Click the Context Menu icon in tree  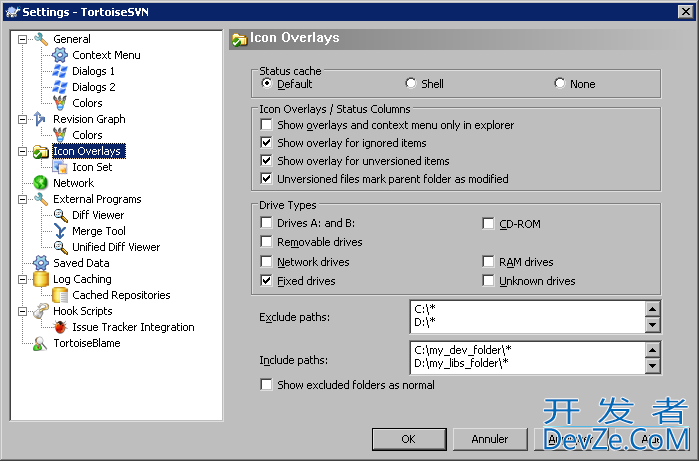60,55
